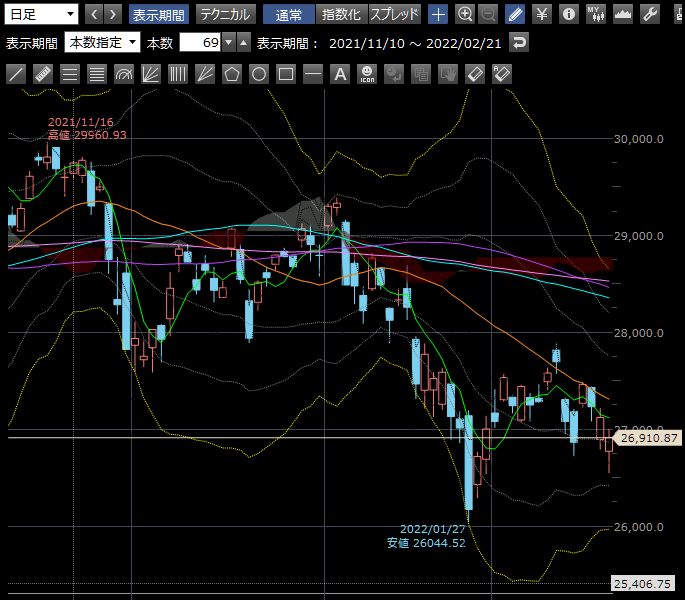Switch chart mode to 指数化
Image resolution: width=685 pixels, height=600 pixels.
tap(341, 14)
